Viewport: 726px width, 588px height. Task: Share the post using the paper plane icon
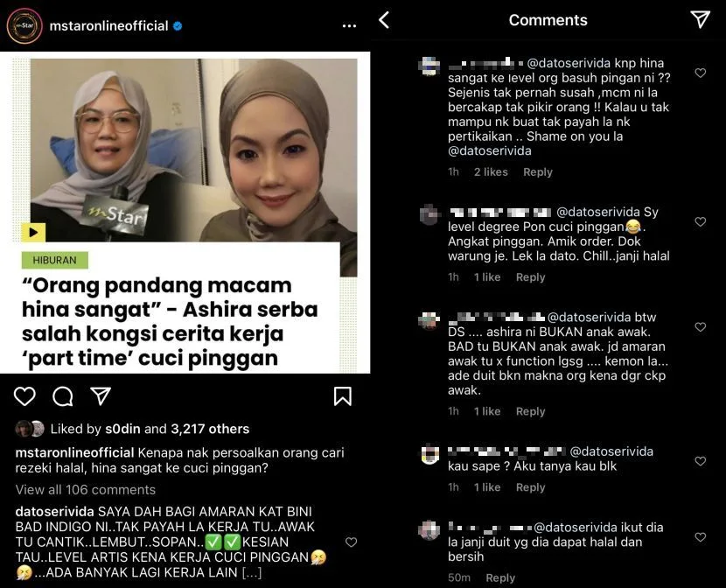(101, 396)
